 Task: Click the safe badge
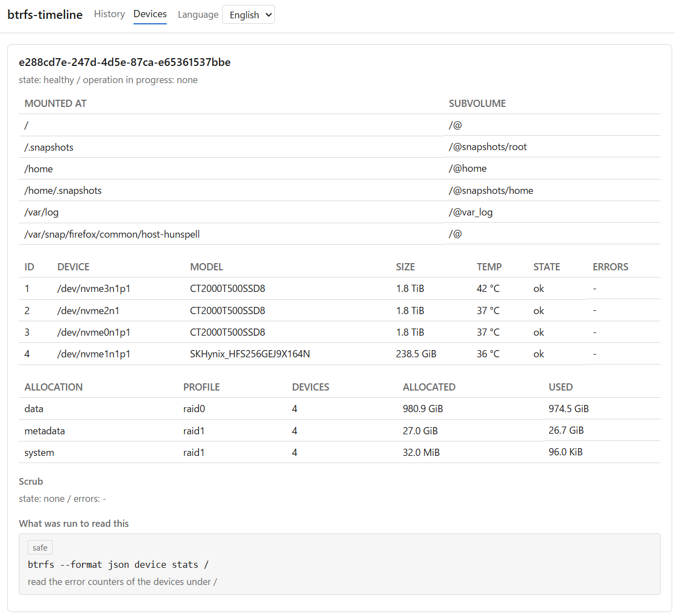coord(40,548)
